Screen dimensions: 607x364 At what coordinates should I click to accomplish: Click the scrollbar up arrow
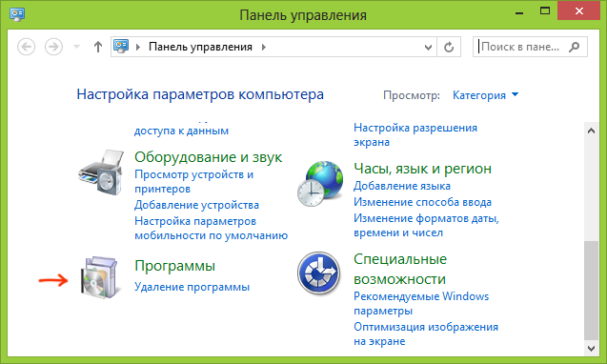(x=591, y=131)
